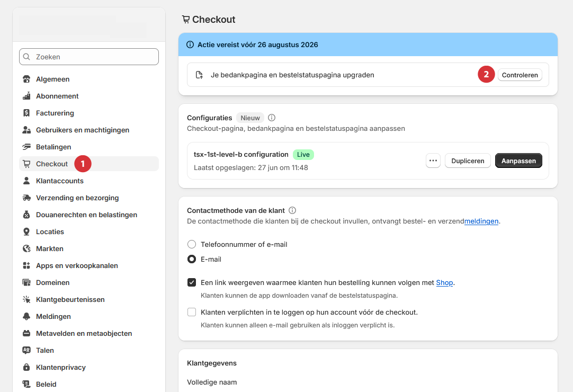
Task: Click the Zoeken search field
Action: 88,57
